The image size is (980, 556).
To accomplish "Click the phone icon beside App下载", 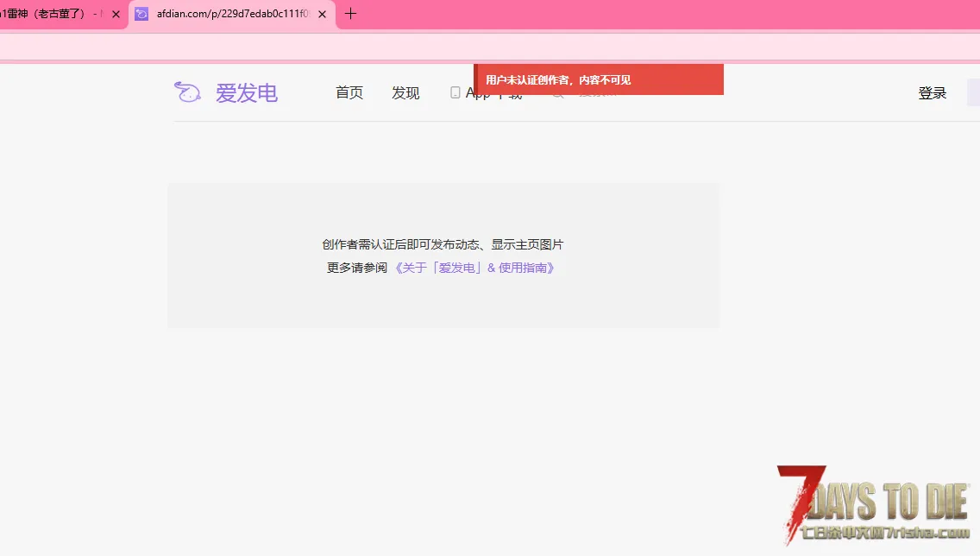I will tap(455, 92).
